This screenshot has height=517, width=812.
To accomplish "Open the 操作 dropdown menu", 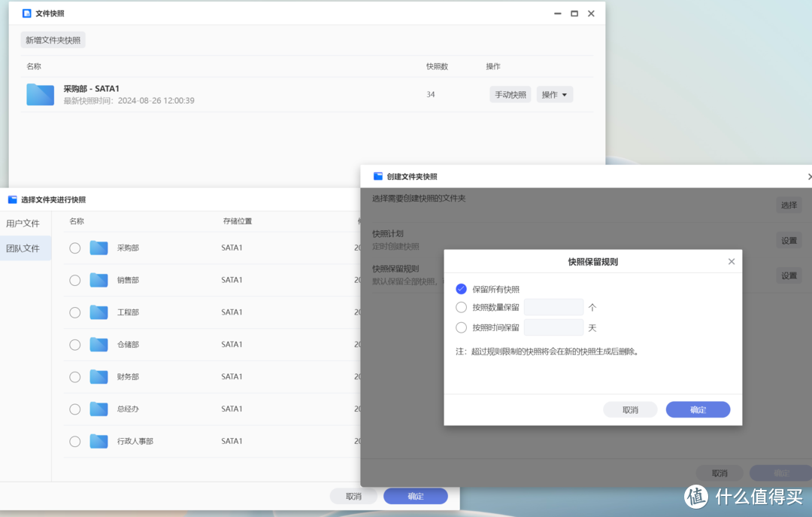I will click(x=555, y=94).
